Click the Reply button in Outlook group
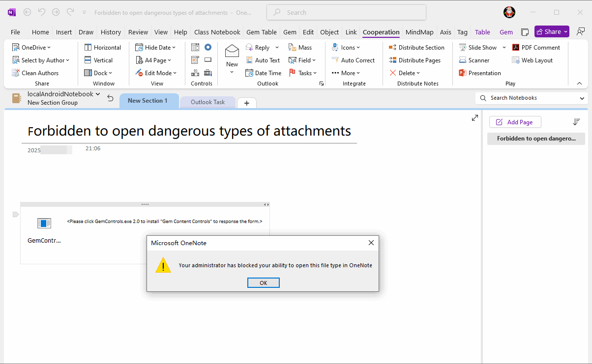 258,48
